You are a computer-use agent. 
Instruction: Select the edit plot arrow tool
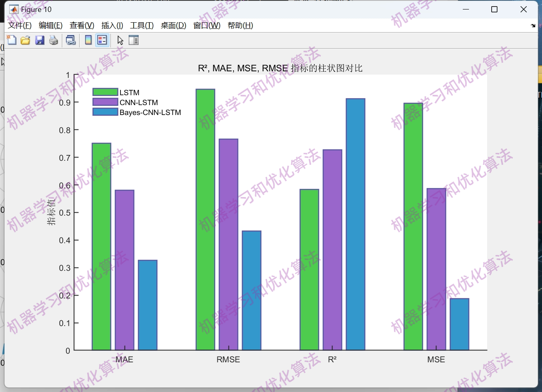[120, 40]
